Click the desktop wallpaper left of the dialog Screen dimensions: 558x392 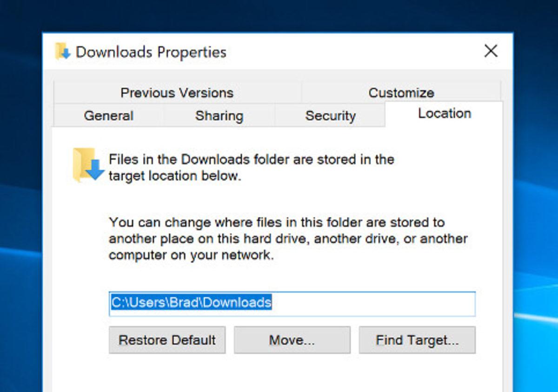21,209
